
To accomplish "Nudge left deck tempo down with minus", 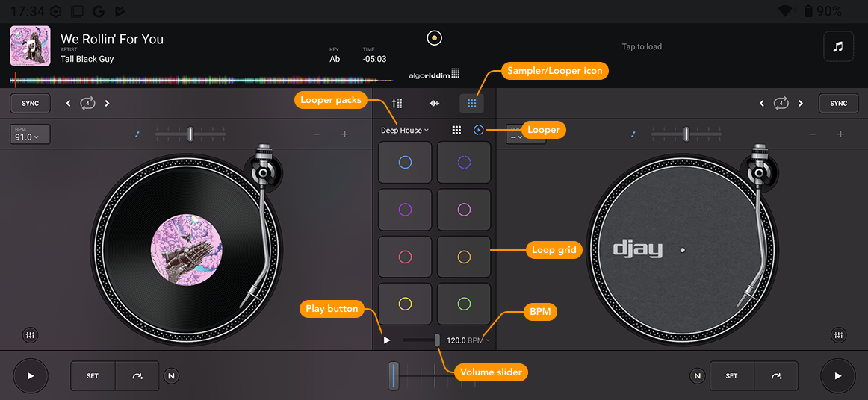I will (317, 134).
